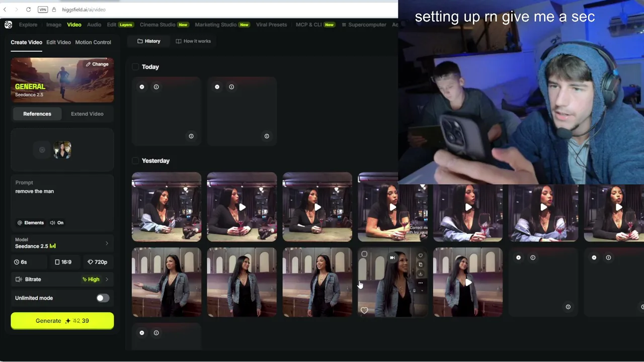Click the browser address bar URL
The height and width of the screenshot is (362, 644).
(84, 10)
